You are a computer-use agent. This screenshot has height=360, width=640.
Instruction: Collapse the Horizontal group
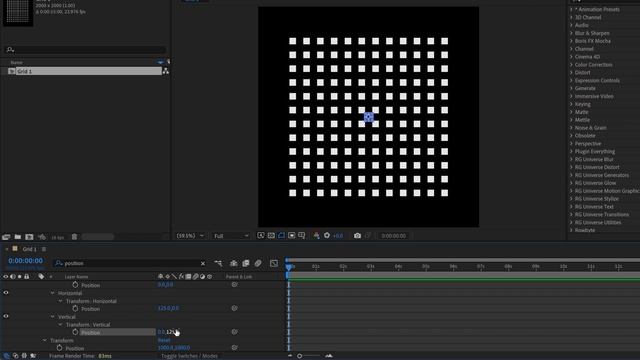pyautogui.click(x=52, y=293)
